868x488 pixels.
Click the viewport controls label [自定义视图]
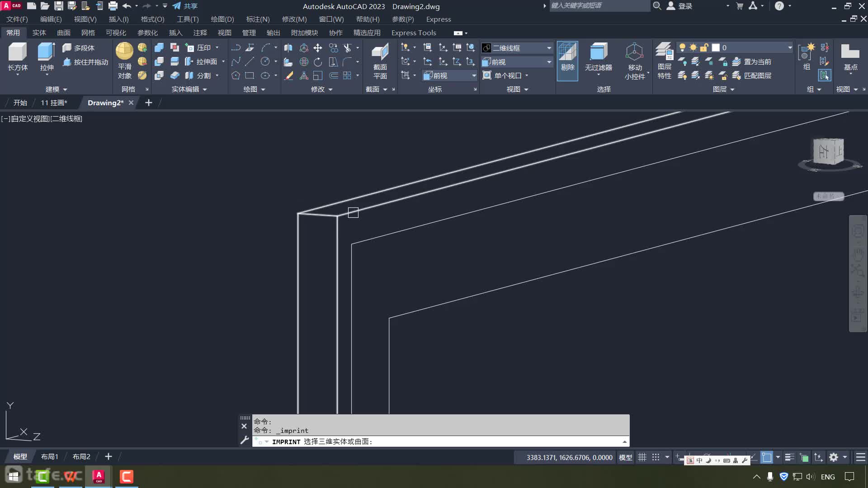(30, 119)
